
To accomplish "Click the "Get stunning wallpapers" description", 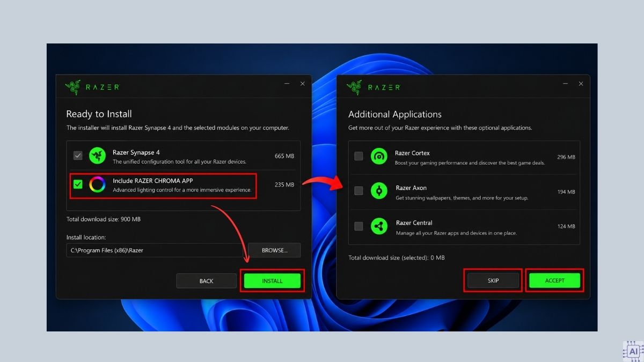I will (x=462, y=198).
